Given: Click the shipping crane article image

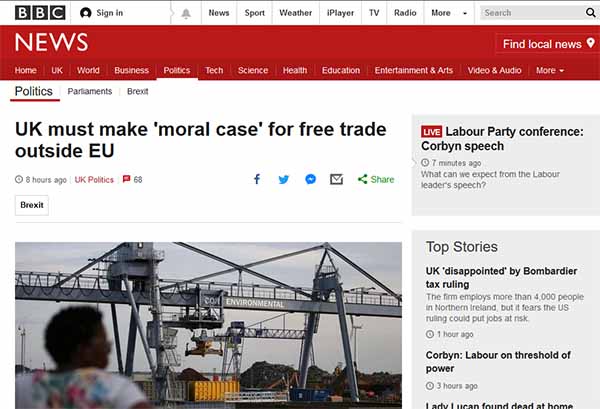Looking at the screenshot, I should [209, 325].
